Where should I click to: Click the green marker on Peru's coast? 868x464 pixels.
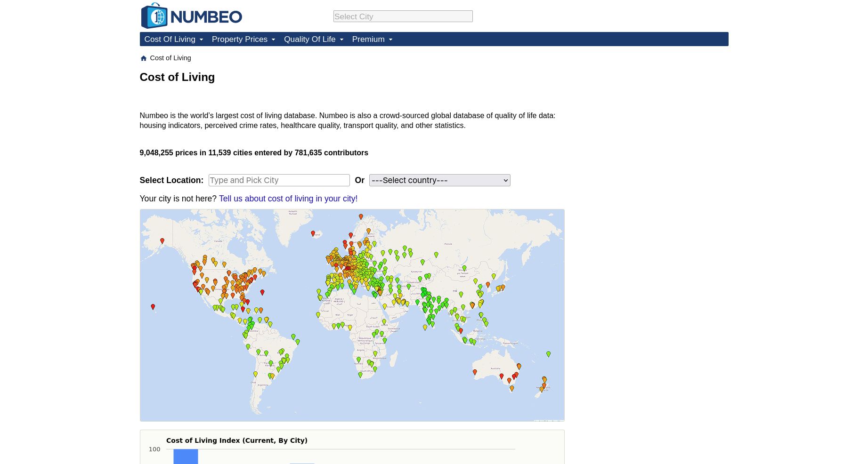pos(248,347)
